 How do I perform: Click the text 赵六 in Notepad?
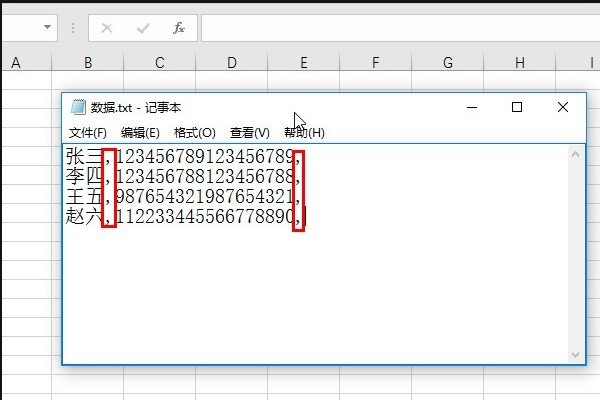coord(84,216)
